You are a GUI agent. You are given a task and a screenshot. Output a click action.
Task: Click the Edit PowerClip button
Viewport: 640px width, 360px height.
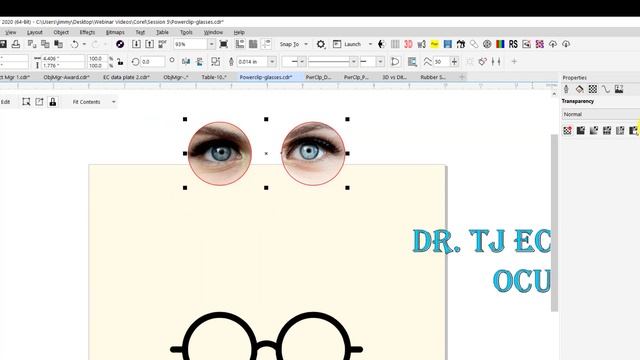5,102
